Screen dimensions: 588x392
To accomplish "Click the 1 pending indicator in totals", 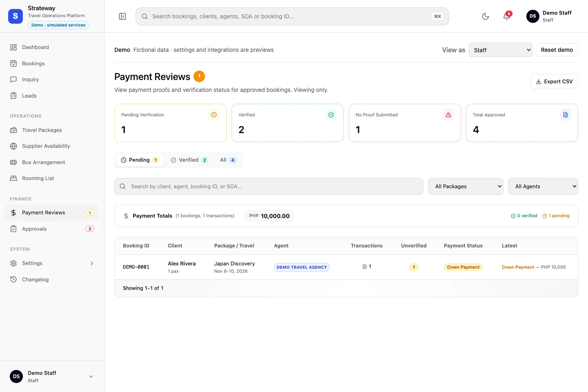I will click(556, 216).
